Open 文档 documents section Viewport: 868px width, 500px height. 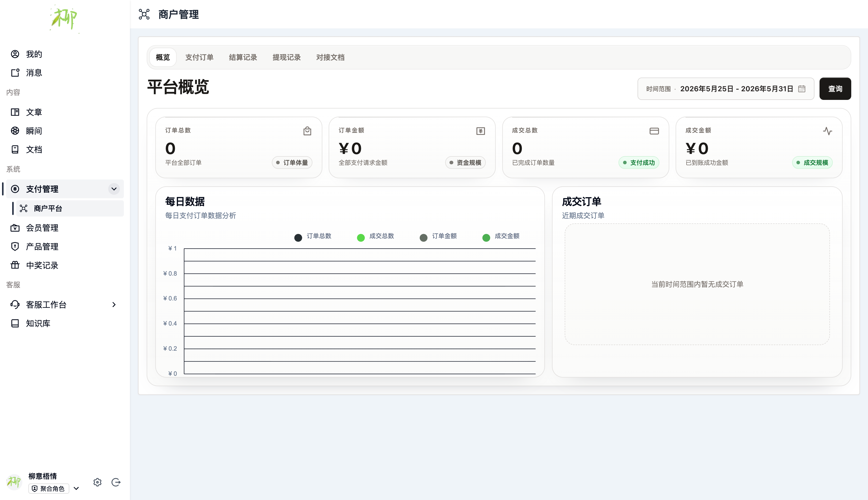tap(65, 149)
